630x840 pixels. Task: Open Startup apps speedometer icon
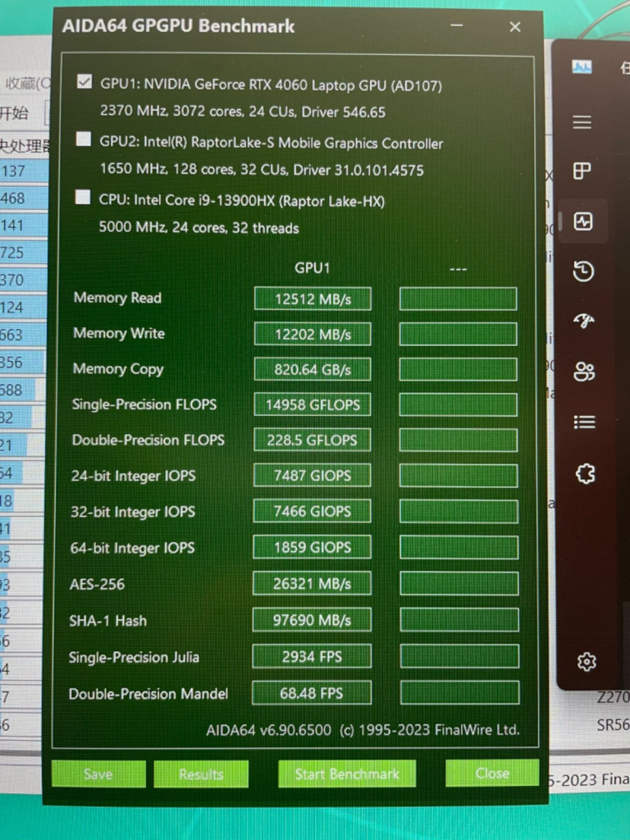tap(584, 322)
